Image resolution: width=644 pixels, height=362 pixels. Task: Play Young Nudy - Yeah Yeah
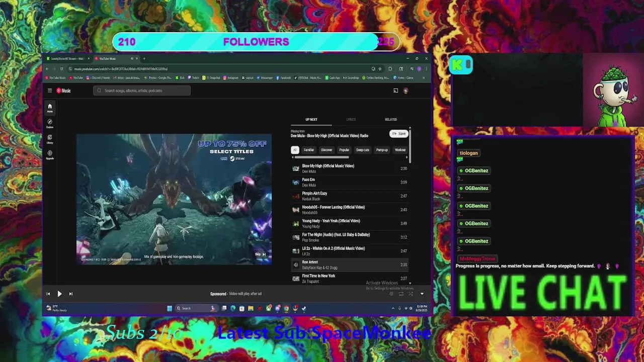click(x=350, y=223)
